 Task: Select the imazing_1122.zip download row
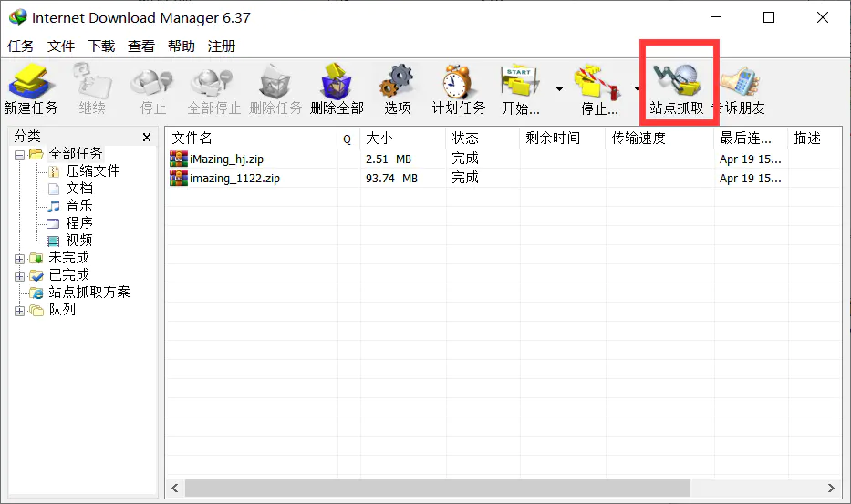503,178
